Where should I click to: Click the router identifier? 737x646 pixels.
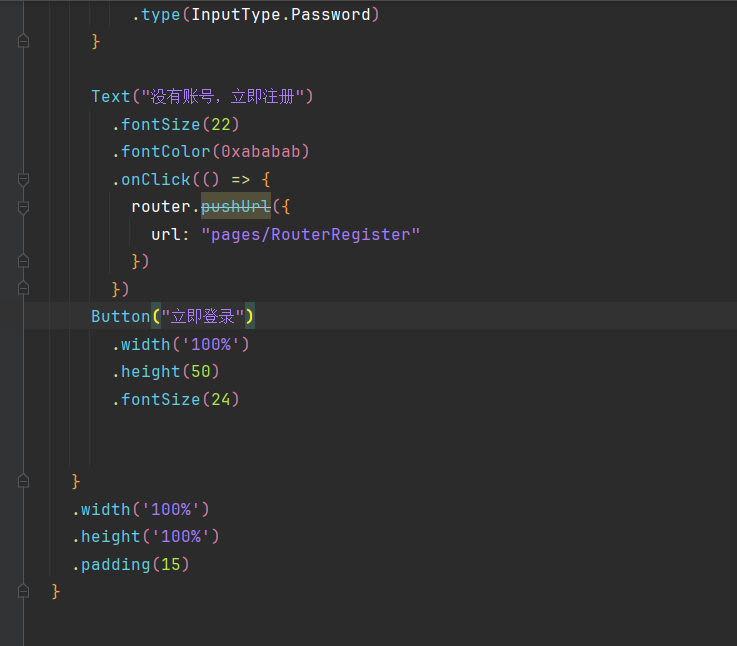pyautogui.click(x=161, y=206)
